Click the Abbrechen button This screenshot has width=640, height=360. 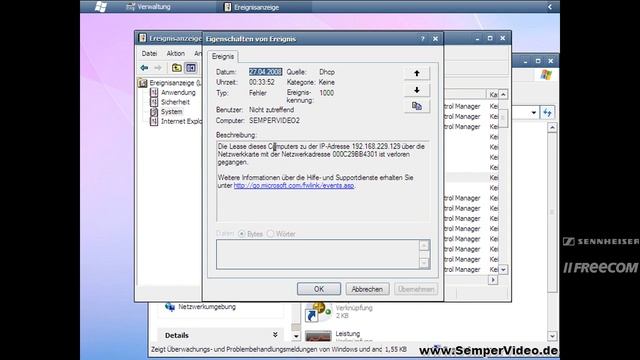tap(367, 289)
